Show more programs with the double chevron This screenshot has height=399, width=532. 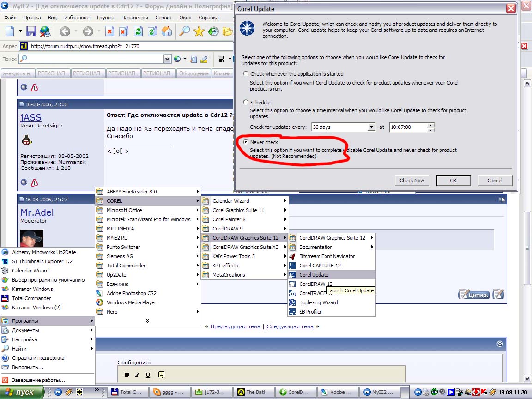click(x=148, y=321)
